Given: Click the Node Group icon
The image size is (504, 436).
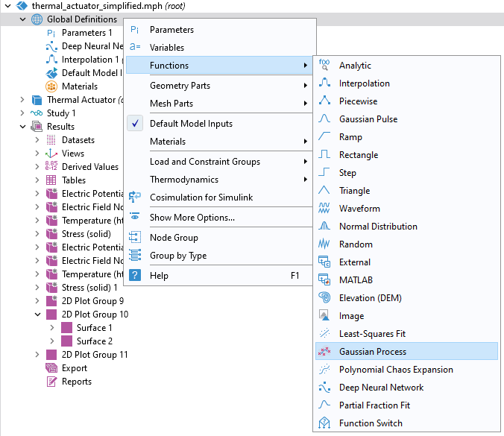Looking at the screenshot, I should [135, 238].
